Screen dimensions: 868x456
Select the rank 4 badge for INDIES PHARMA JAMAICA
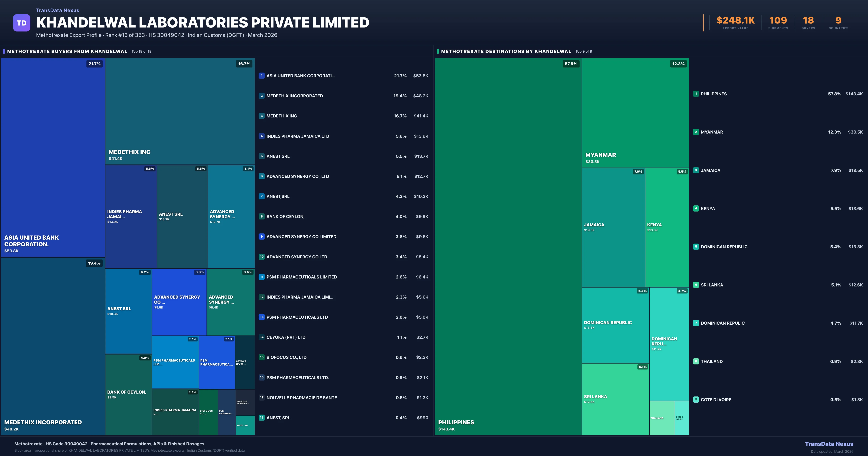tap(262, 136)
